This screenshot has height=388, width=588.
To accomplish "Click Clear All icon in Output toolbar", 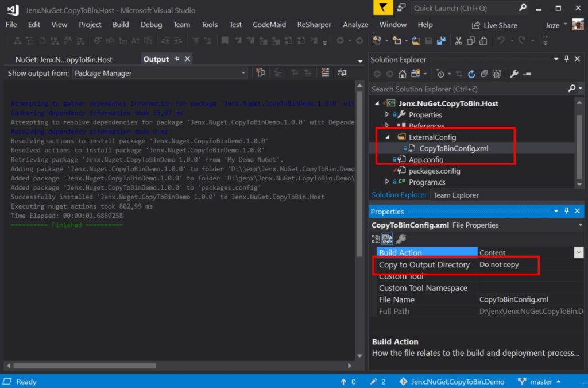I will [x=325, y=72].
